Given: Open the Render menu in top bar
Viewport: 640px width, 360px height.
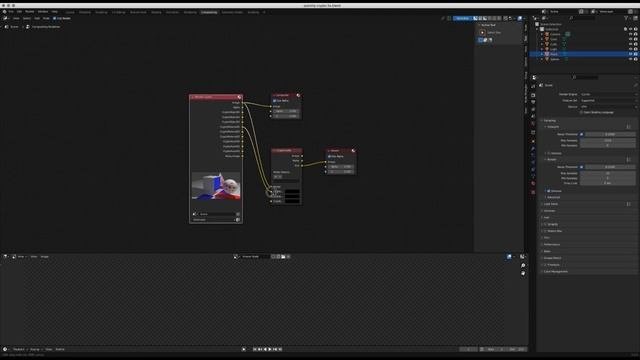Looking at the screenshot, I should (x=30, y=12).
